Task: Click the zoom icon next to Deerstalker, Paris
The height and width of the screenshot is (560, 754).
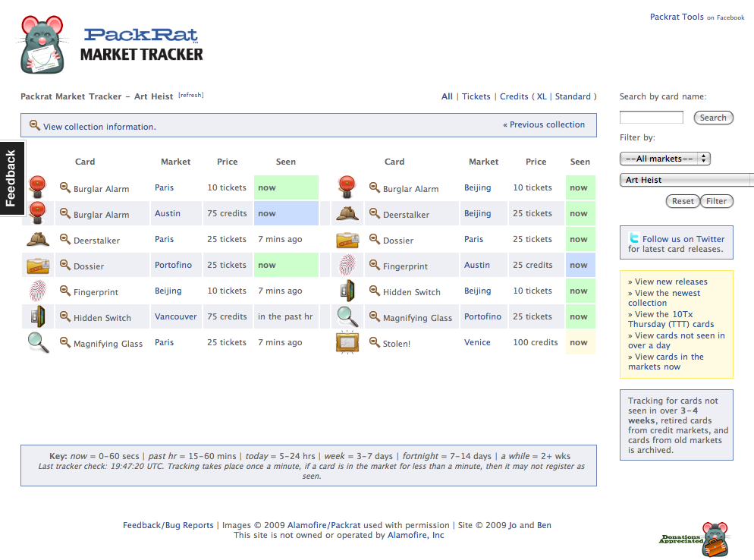Action: tap(65, 238)
